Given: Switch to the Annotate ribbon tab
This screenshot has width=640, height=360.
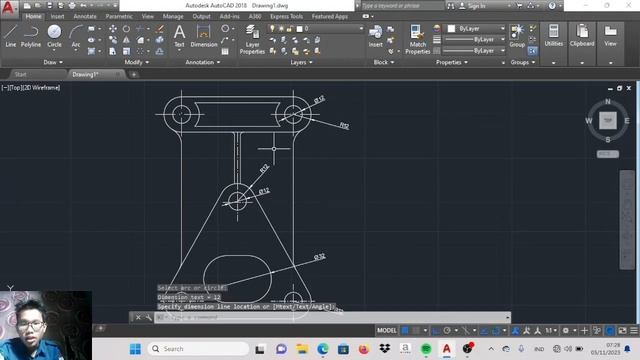Looking at the screenshot, I should [x=85, y=16].
